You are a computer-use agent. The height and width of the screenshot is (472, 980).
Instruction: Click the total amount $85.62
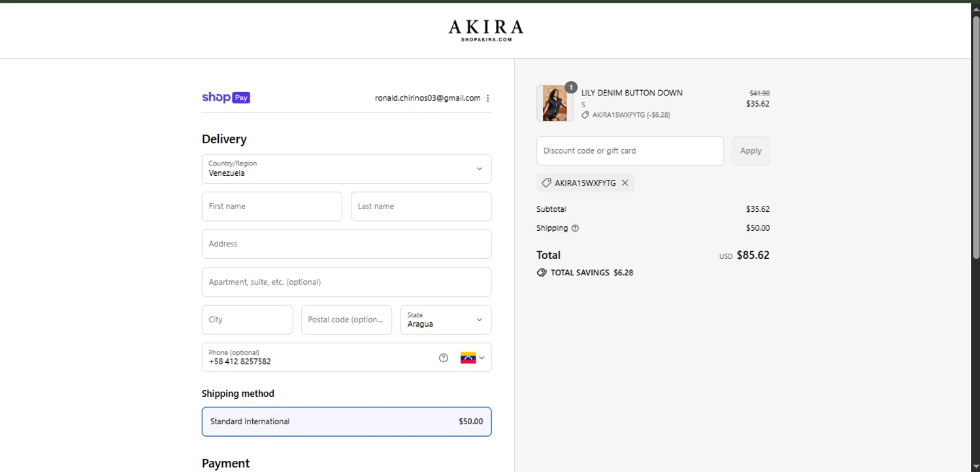point(753,255)
